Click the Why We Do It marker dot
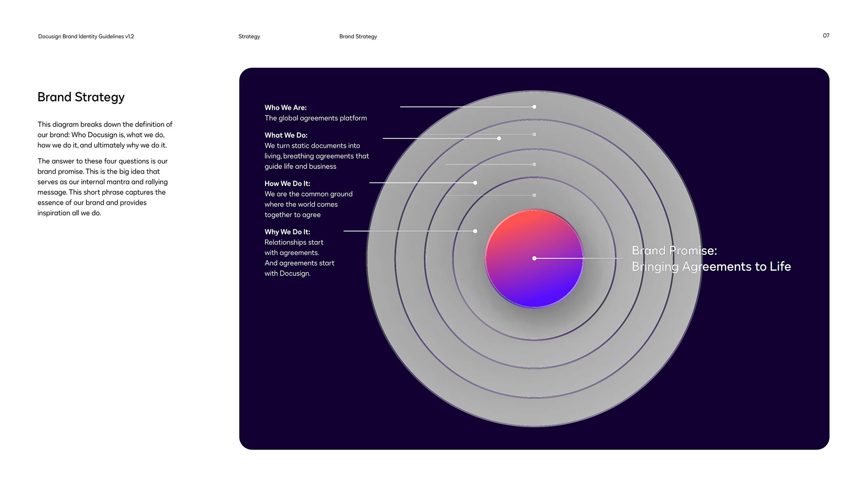This screenshot has width=868, height=488. (475, 231)
